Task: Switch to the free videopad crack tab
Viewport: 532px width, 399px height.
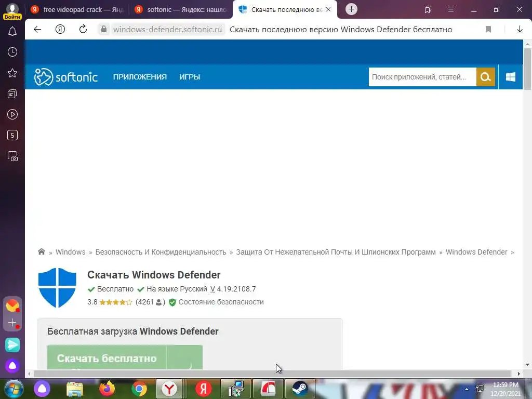Action: point(78,9)
